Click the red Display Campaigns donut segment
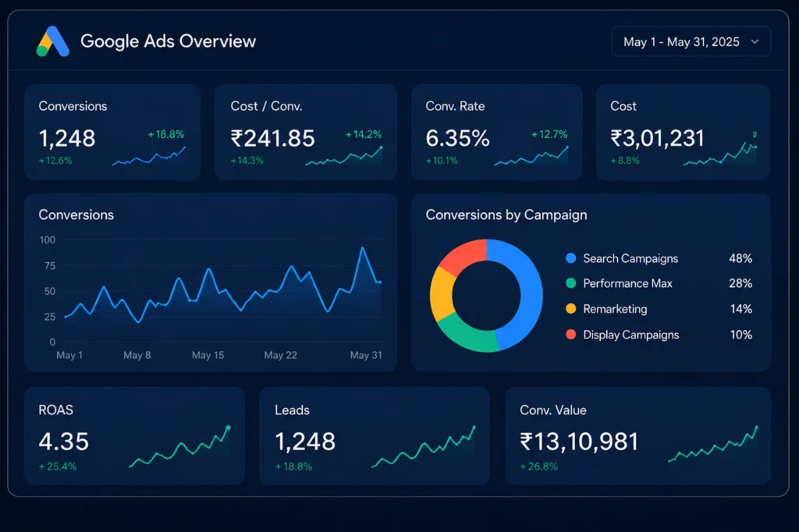Image resolution: width=799 pixels, height=532 pixels. pyautogui.click(x=465, y=255)
